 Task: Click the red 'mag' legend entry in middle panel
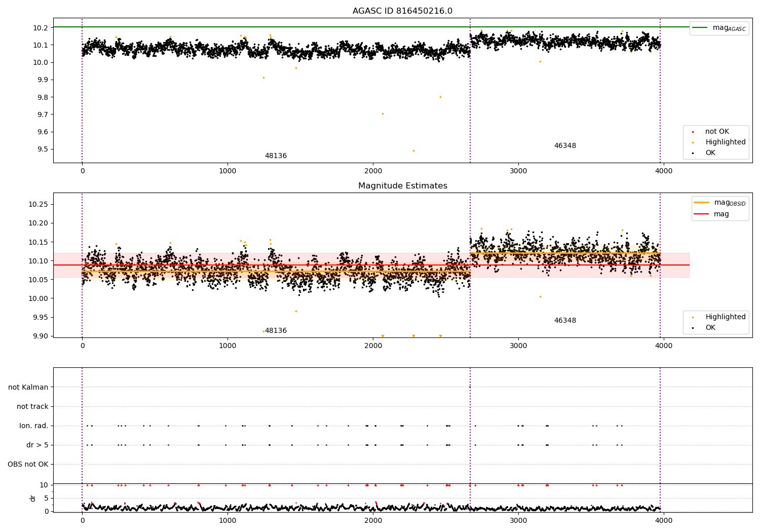pos(711,214)
